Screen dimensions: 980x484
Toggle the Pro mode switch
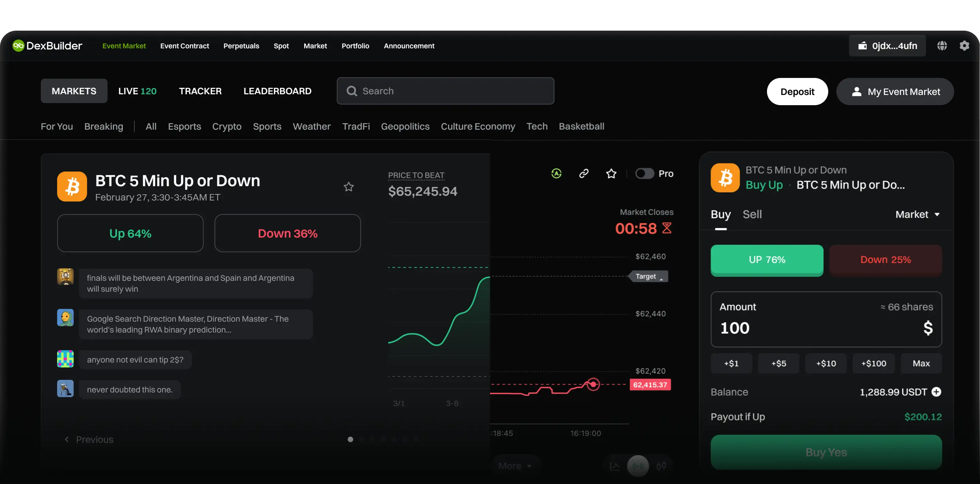644,174
